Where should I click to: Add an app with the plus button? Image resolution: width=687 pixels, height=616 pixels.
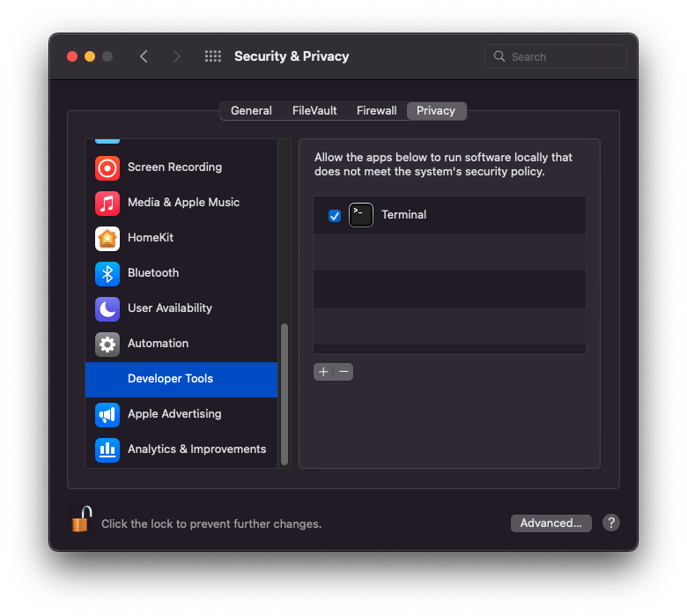point(323,372)
